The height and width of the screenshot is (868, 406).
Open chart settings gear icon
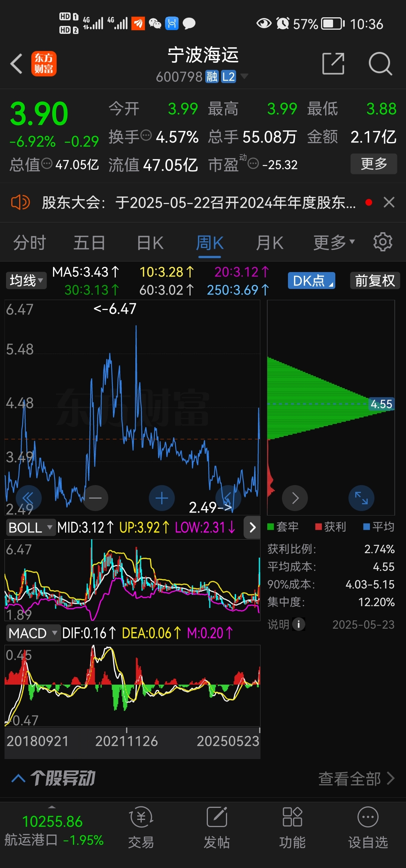(x=383, y=242)
